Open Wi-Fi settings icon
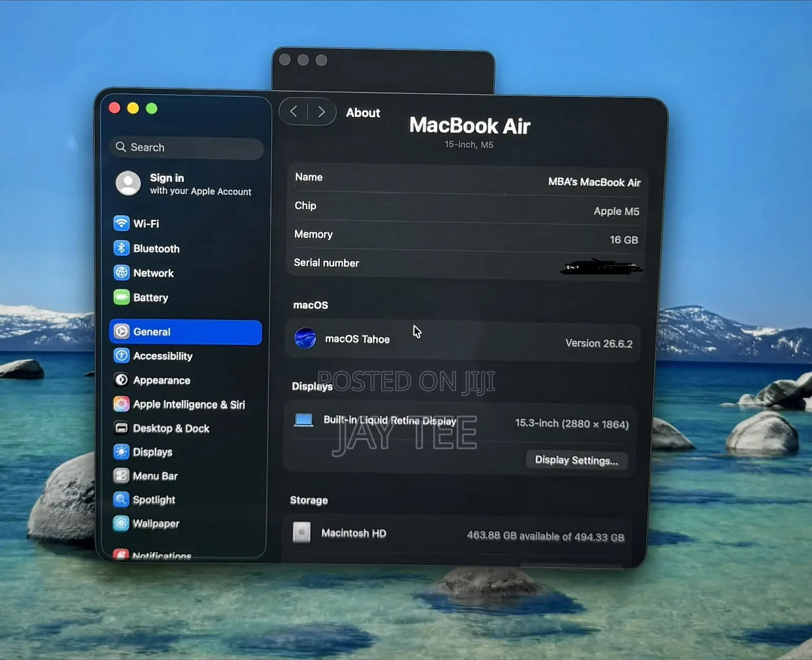Image resolution: width=812 pixels, height=660 pixels. (x=121, y=223)
